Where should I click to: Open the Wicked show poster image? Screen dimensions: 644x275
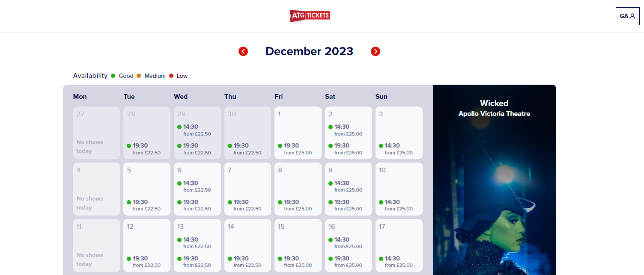[x=495, y=180]
